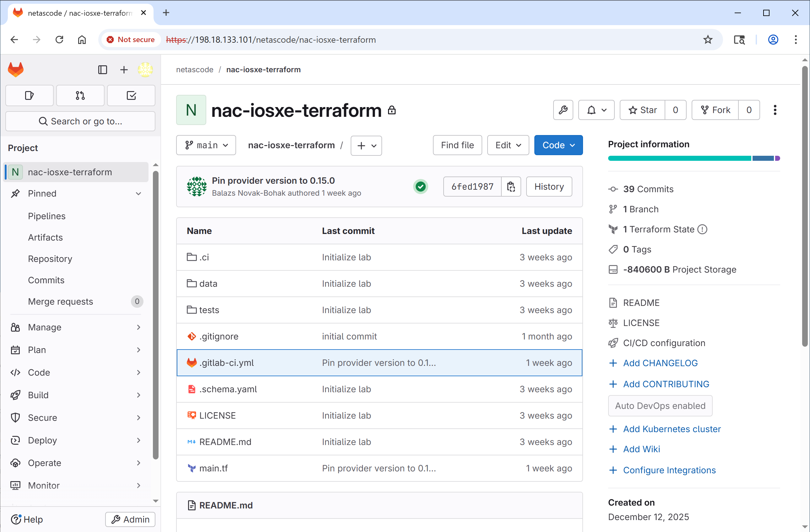Open assigned merge requests icon

(80, 96)
